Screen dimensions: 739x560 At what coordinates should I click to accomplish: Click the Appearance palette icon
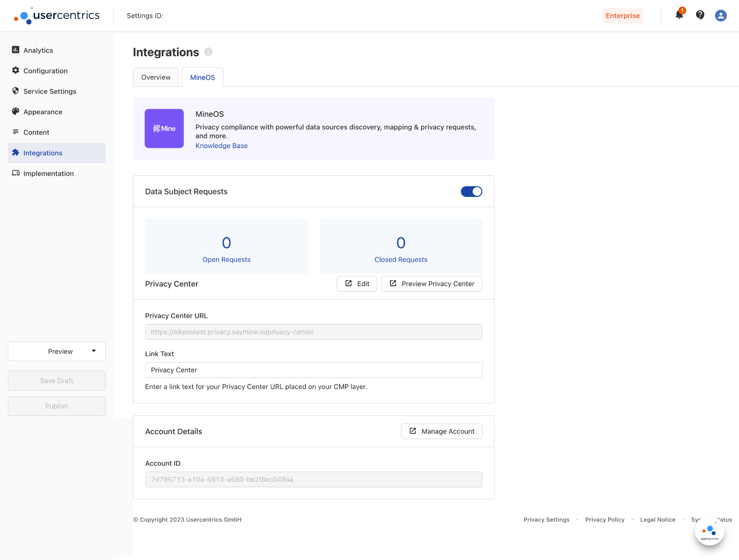16,112
